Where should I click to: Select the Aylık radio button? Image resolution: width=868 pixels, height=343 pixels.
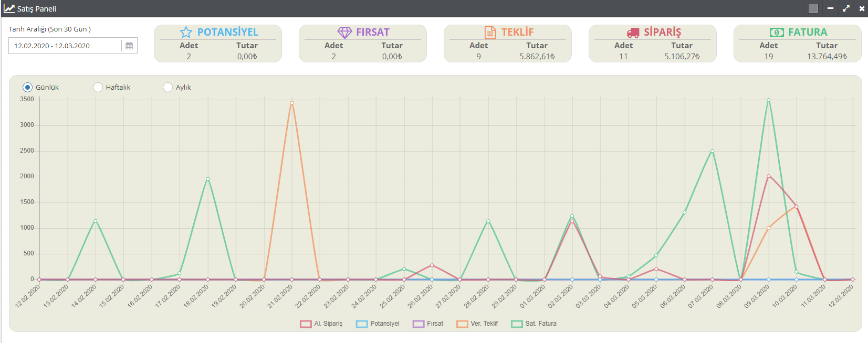click(x=168, y=87)
